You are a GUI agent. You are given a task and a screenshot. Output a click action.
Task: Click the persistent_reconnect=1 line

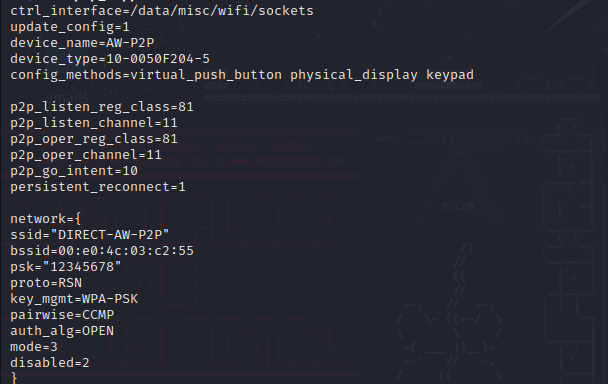point(98,187)
